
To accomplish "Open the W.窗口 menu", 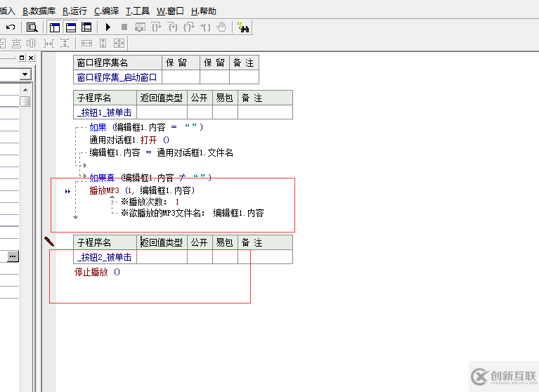I will [x=170, y=11].
